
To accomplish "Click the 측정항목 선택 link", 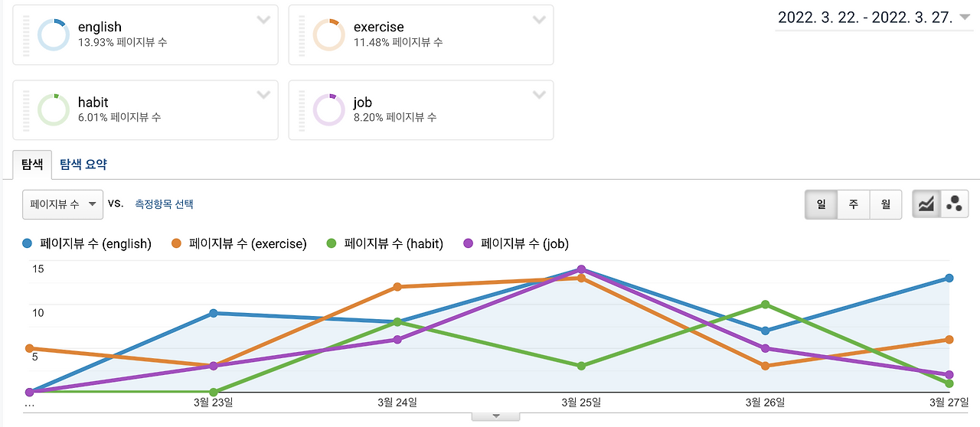I will (164, 204).
